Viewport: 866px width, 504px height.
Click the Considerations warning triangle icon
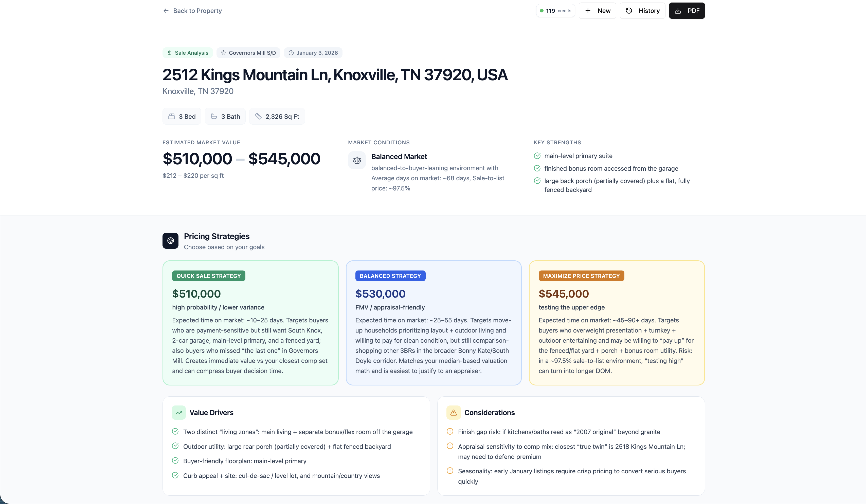click(453, 413)
